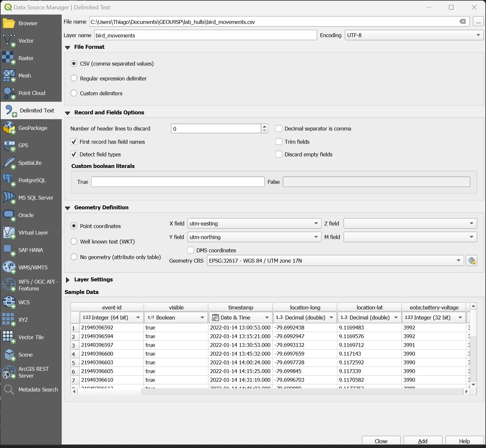486x448 pixels.
Task: Select the Vector source icon
Action: pos(9,41)
